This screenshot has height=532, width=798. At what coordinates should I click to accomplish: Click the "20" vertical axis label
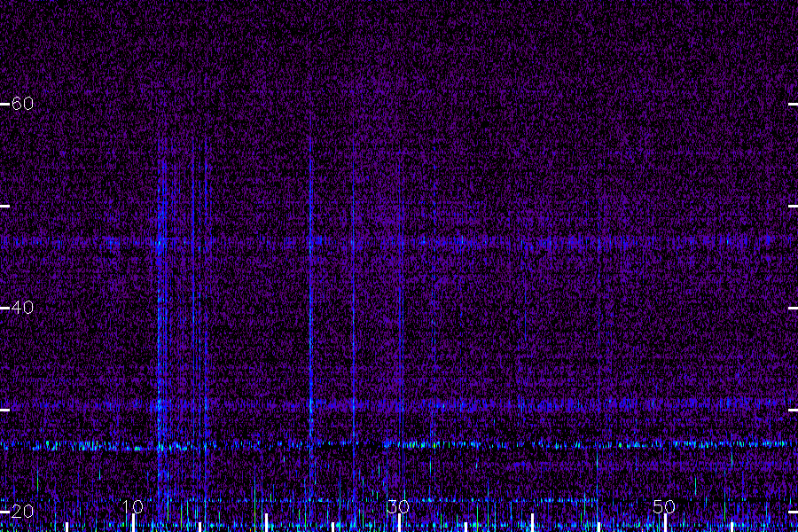[22, 511]
